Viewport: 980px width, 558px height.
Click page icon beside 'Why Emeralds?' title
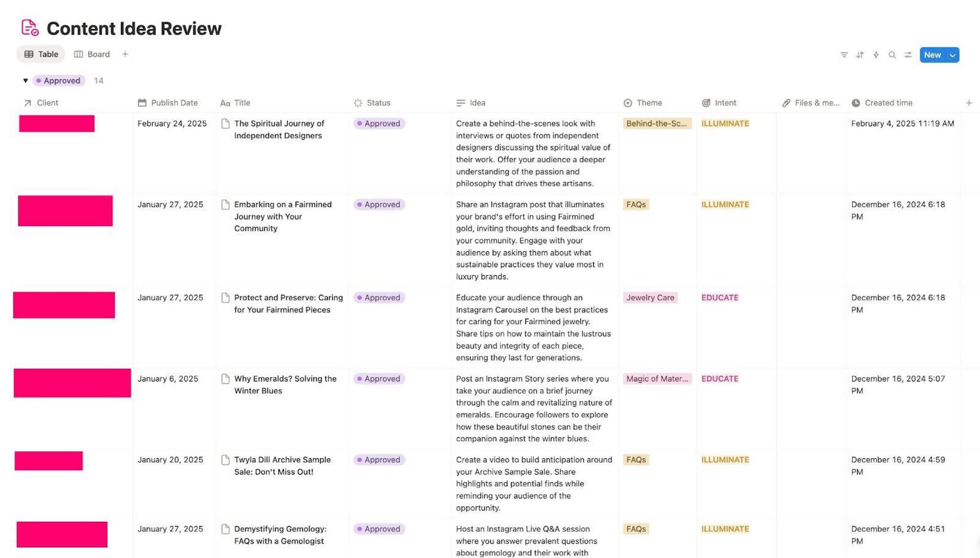tap(225, 379)
